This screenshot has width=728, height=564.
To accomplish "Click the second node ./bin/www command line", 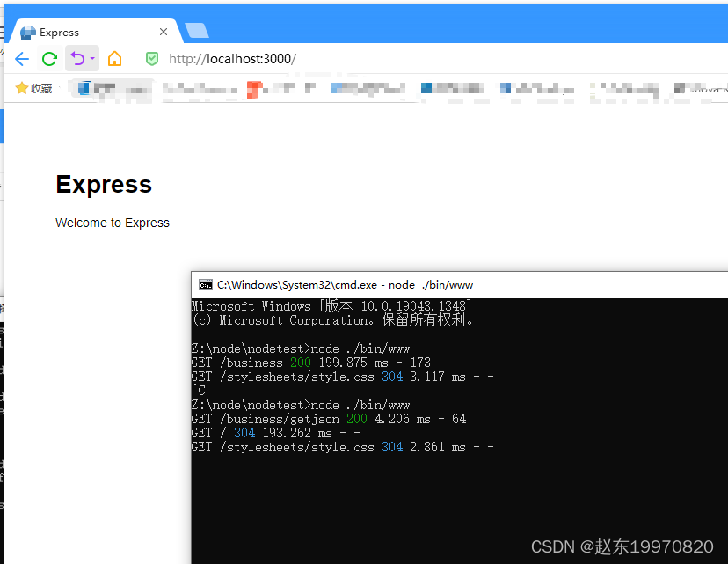I will point(301,405).
